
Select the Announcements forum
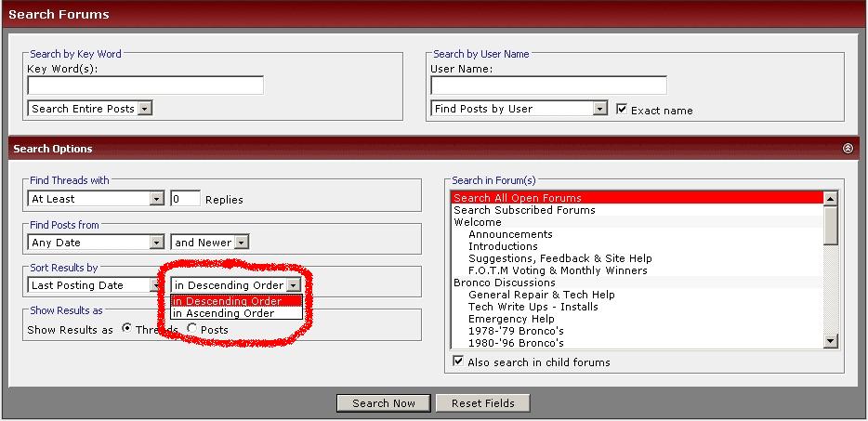coord(638,234)
